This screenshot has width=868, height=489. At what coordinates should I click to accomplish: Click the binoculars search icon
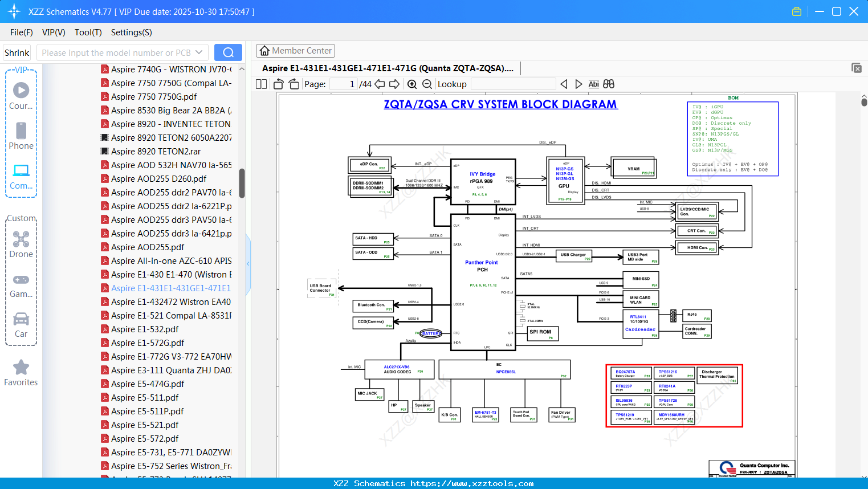point(609,84)
